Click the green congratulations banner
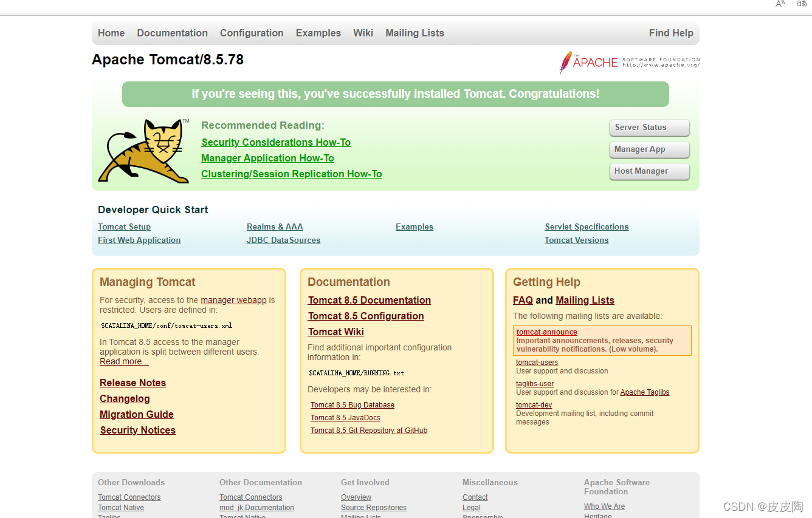 click(x=396, y=94)
